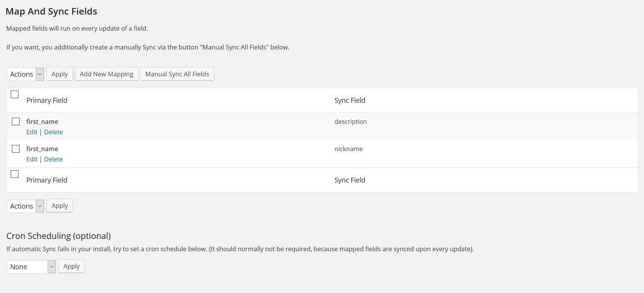Click the Primary Field column header

47,100
